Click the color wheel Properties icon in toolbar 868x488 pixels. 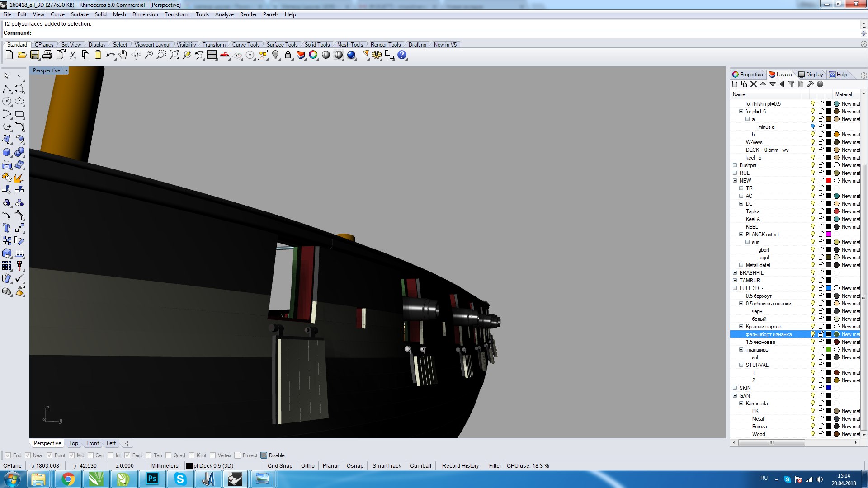pyautogui.click(x=313, y=55)
